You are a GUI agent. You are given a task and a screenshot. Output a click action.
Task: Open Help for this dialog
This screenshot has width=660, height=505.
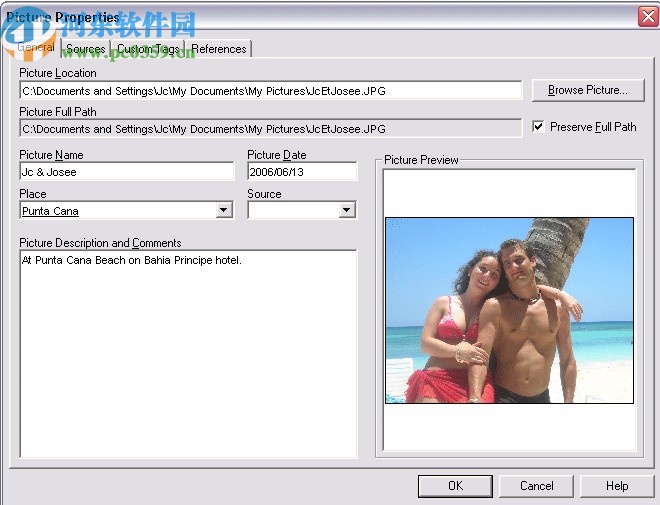click(617, 486)
